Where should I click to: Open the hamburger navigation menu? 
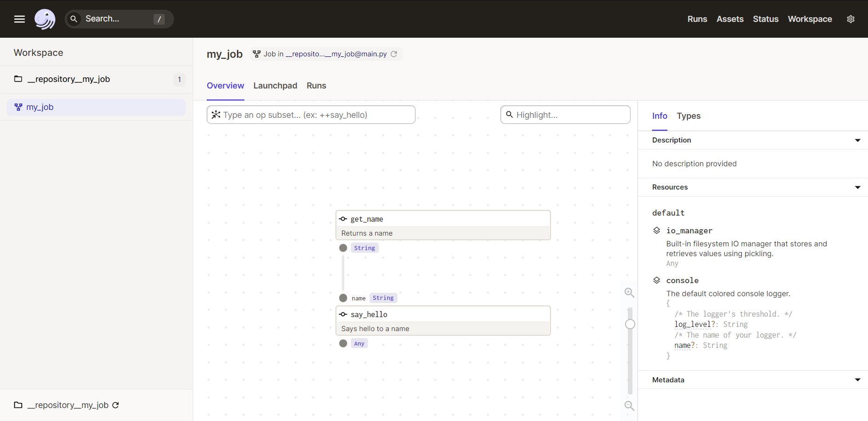20,19
